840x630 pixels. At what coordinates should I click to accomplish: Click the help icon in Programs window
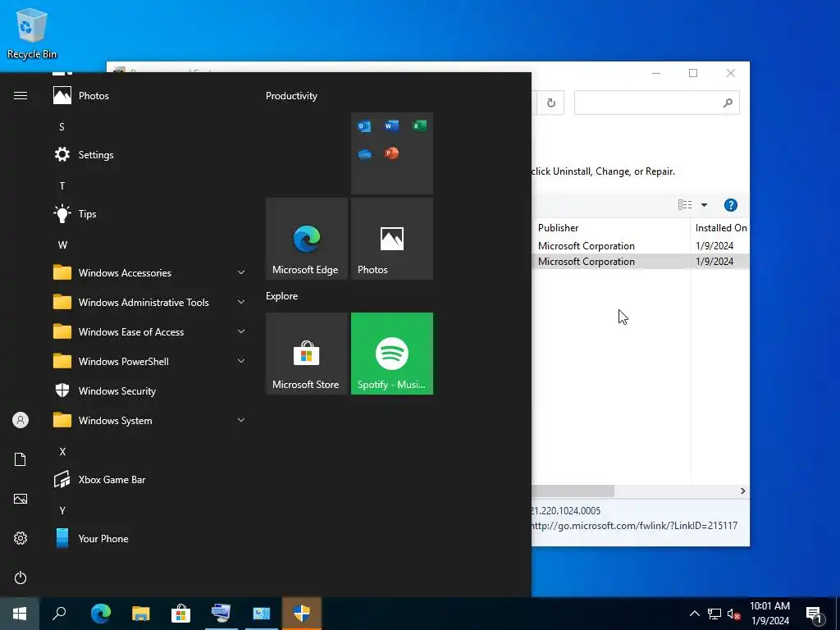click(x=731, y=205)
